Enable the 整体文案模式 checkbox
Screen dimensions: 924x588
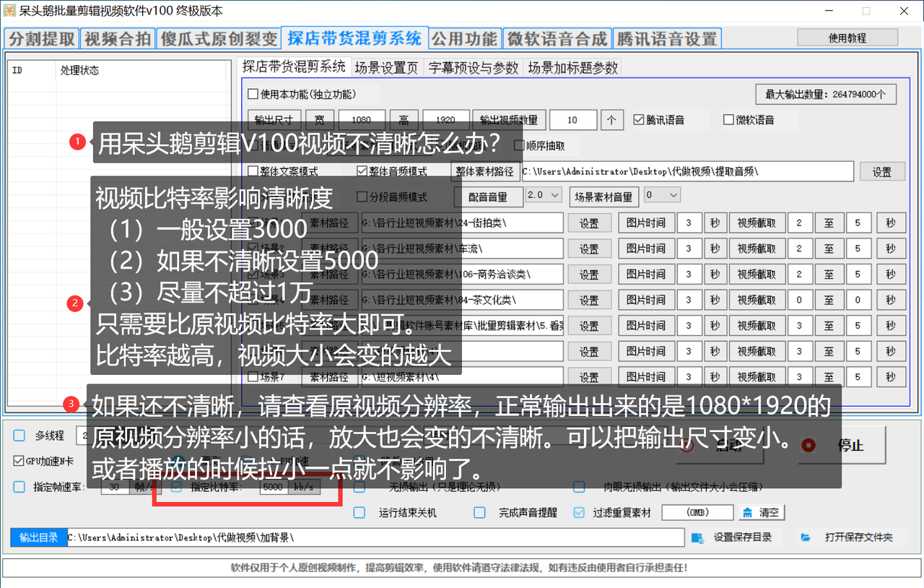pos(253,171)
